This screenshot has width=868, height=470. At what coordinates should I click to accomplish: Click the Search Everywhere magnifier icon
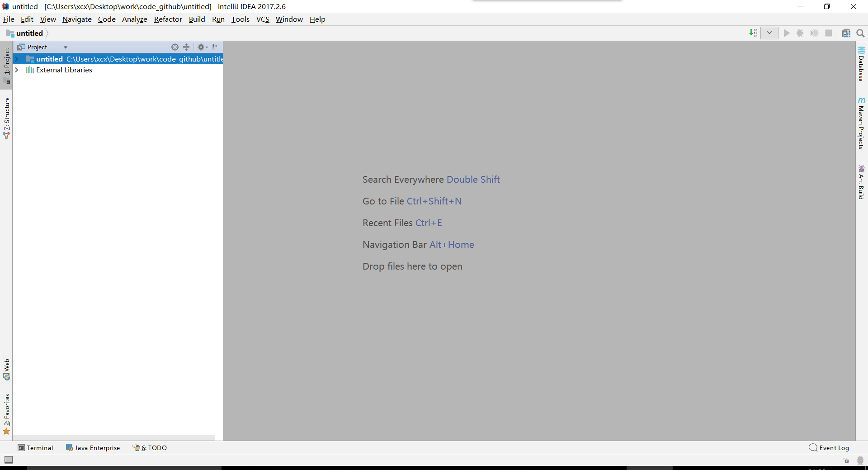click(860, 33)
